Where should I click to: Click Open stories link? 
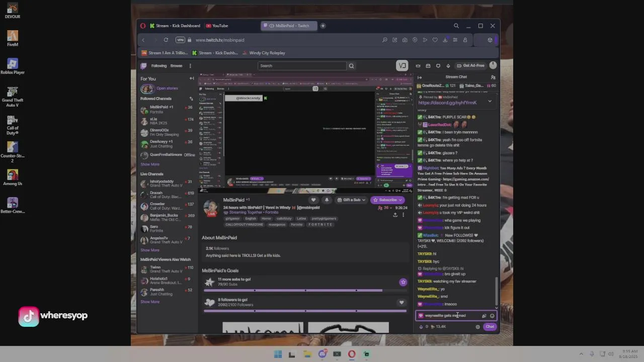pos(167,88)
